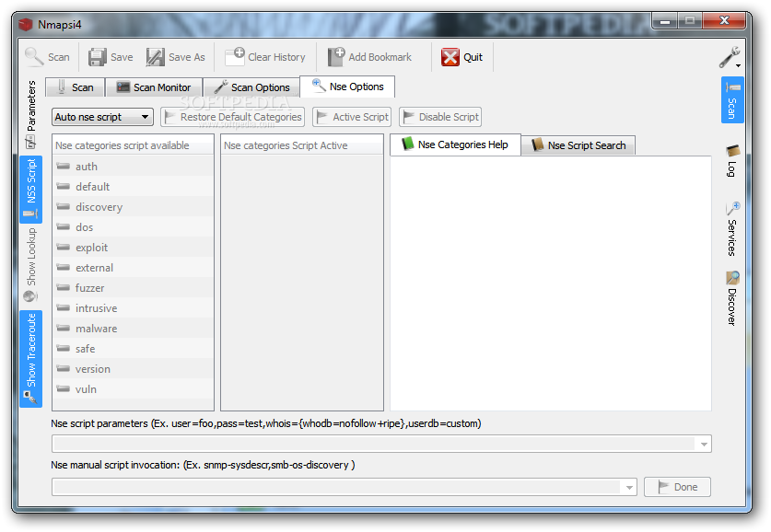Click the Save As toolbar icon
This screenshot has height=532, width=771.
156,57
